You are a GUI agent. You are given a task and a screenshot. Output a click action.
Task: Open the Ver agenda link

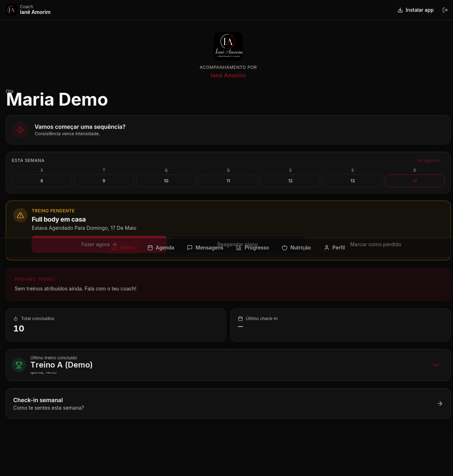[x=430, y=161]
